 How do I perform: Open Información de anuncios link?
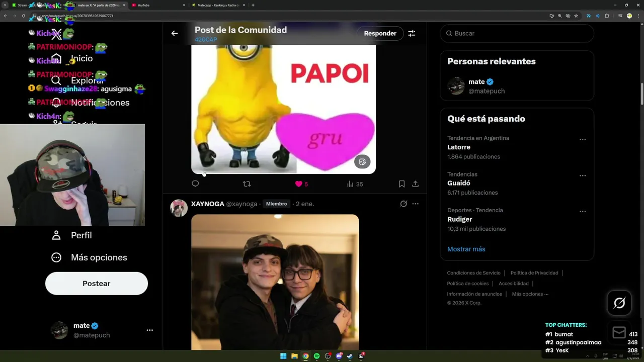click(x=474, y=294)
